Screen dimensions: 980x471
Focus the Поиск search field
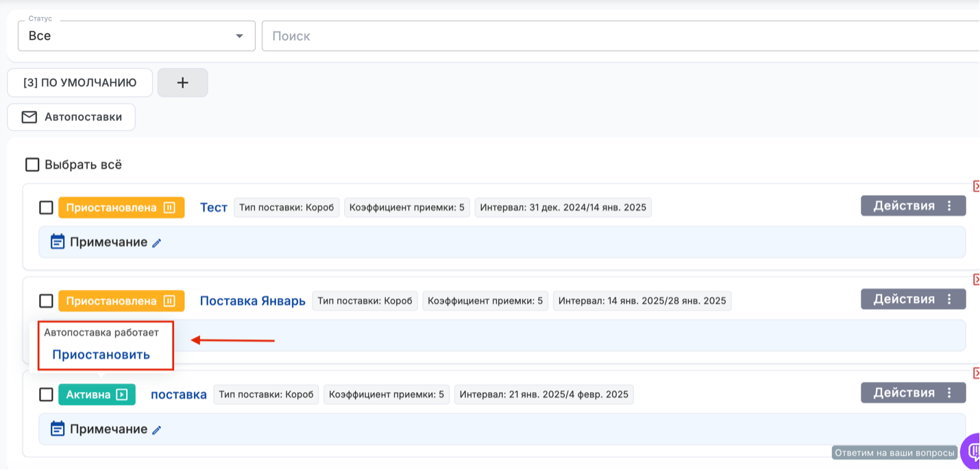tap(617, 36)
